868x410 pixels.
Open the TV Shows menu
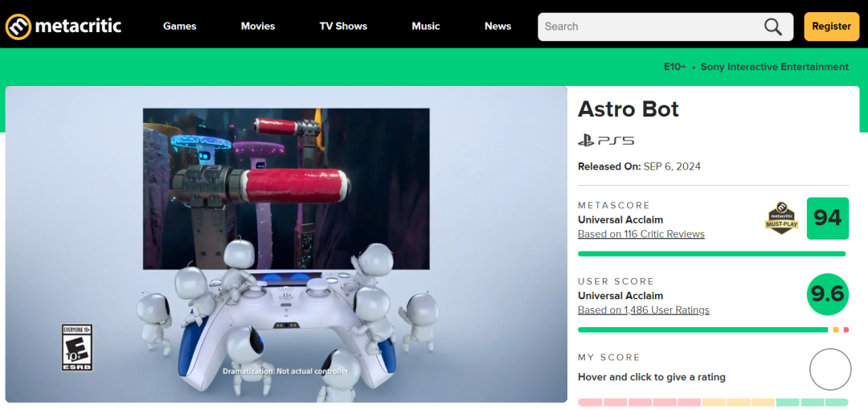tap(343, 26)
